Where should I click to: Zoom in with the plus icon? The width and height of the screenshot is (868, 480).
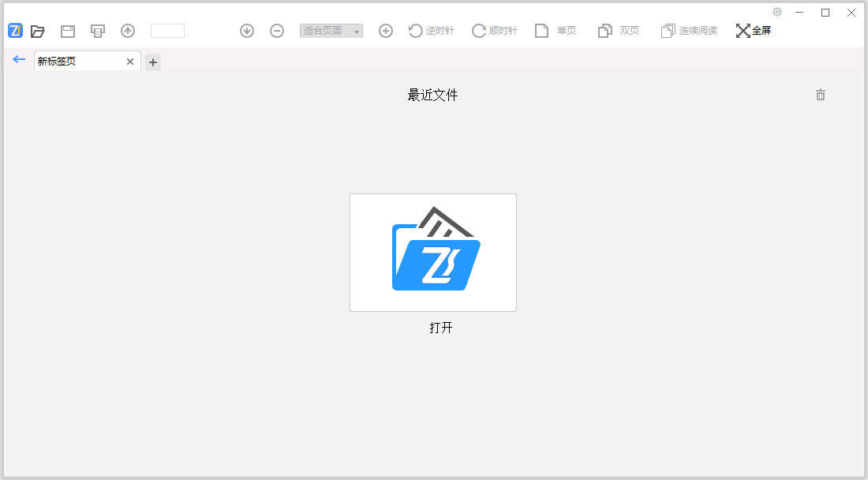pos(386,31)
